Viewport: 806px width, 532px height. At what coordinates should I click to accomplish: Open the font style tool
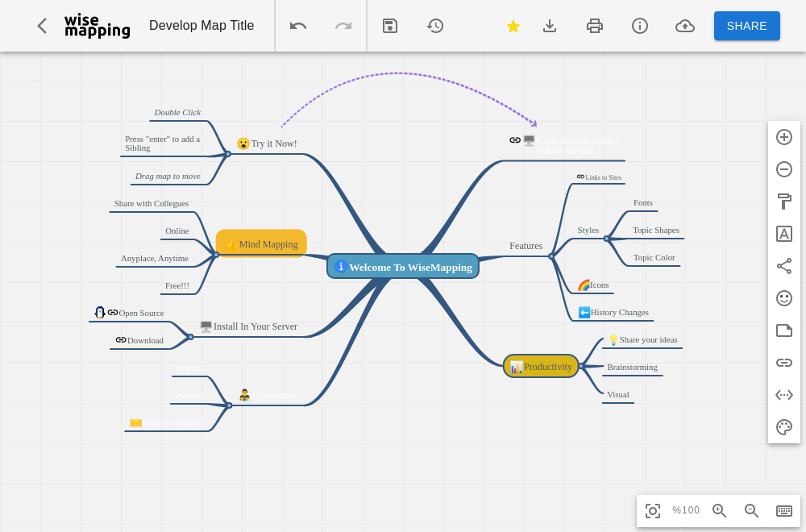[784, 234]
